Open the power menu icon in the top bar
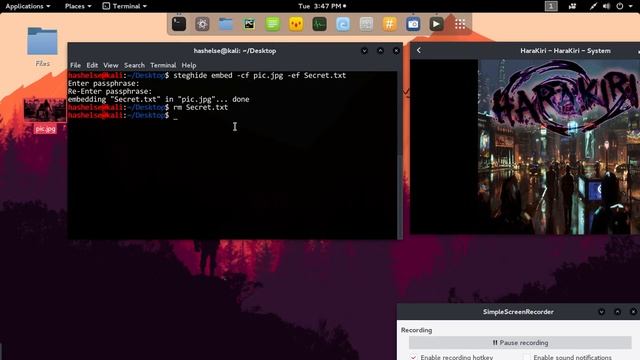This screenshot has width=640, height=360. (620, 6)
